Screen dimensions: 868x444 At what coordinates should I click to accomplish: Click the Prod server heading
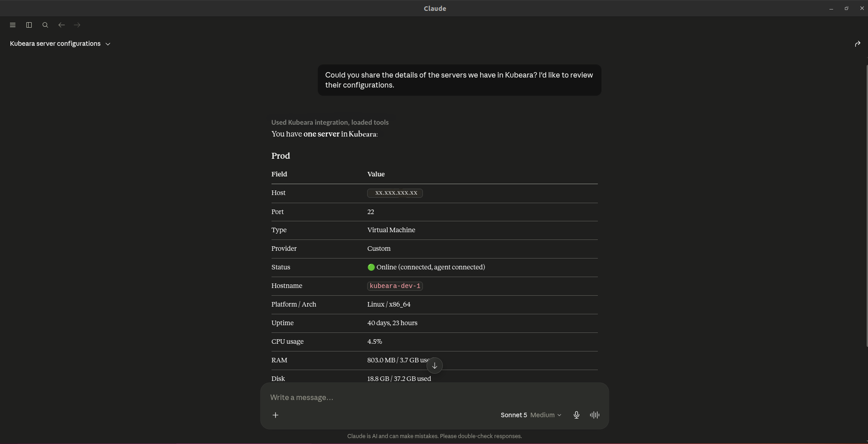pos(281,156)
